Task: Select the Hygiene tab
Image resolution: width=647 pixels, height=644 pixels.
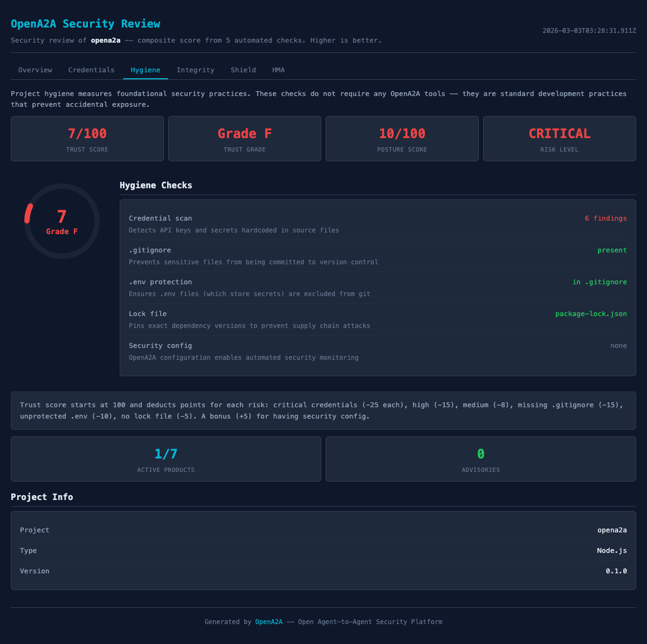Action: pos(146,70)
